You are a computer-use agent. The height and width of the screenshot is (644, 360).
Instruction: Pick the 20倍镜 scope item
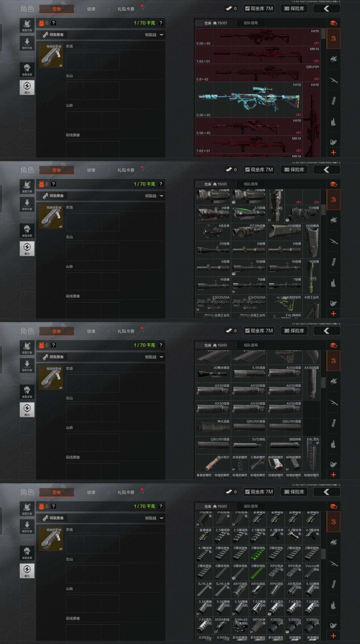213,250
